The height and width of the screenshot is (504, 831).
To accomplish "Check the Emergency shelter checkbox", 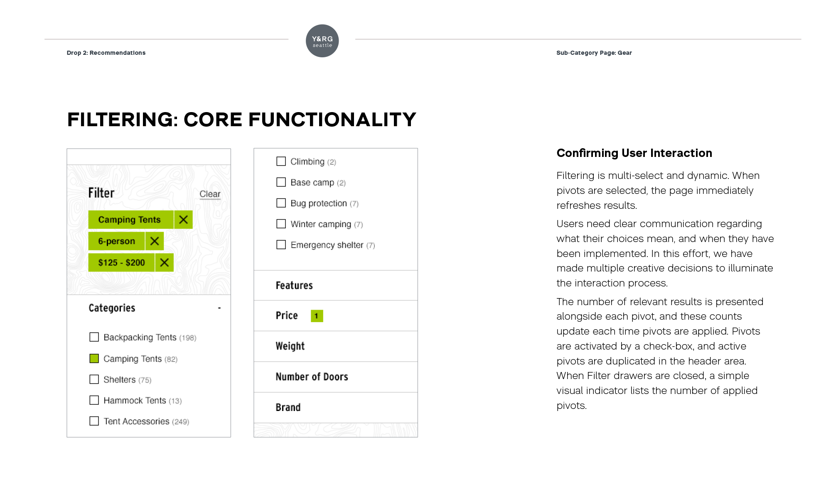I will pos(281,245).
